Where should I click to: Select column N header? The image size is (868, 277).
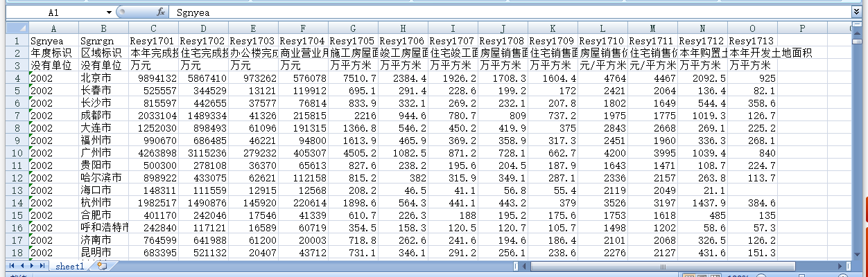702,28
